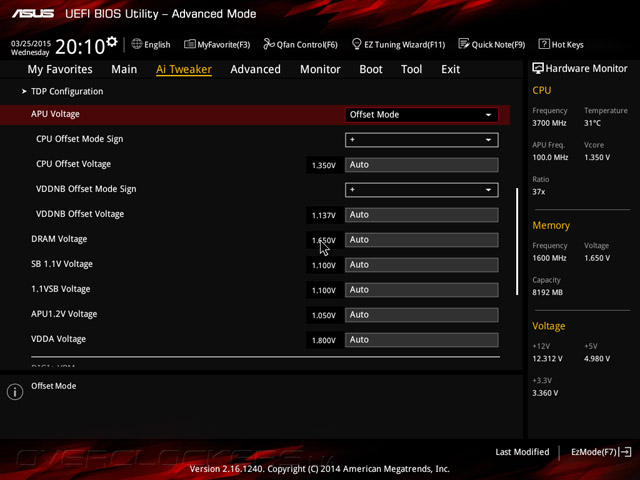
Task: Open the MyFavorite(F3) folder icon
Action: coord(189,44)
